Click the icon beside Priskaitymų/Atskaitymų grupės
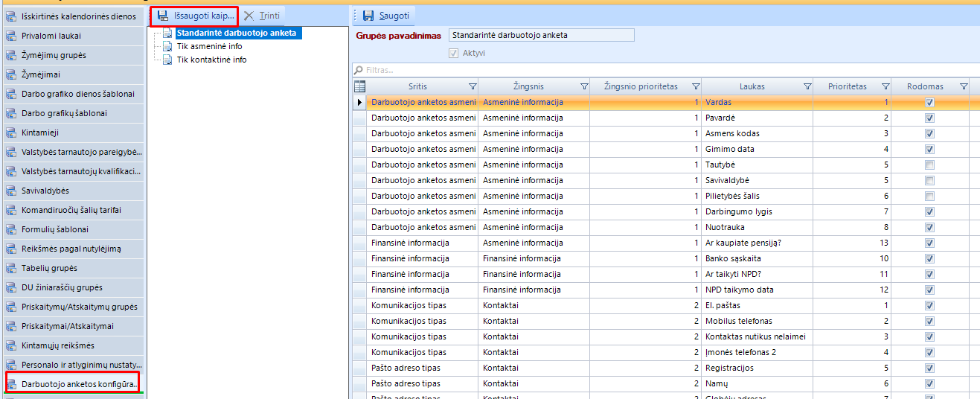This screenshot has width=980, height=399. coord(11,307)
